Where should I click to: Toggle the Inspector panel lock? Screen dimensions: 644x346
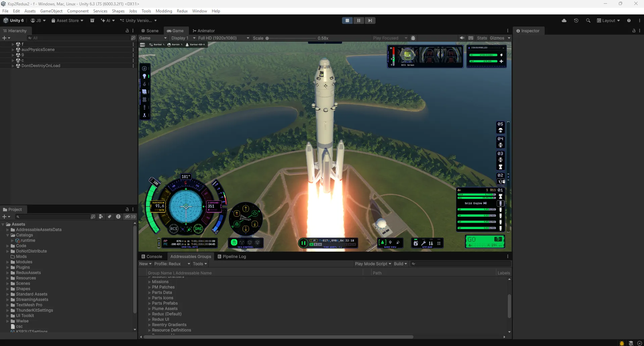tap(634, 31)
